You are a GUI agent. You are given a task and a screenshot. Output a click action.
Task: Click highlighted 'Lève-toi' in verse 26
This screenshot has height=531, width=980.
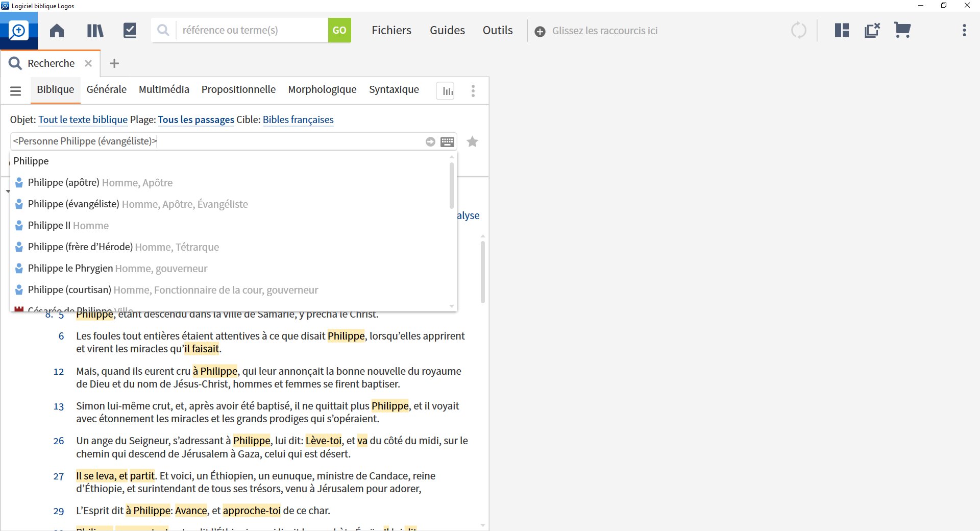pyautogui.click(x=324, y=441)
